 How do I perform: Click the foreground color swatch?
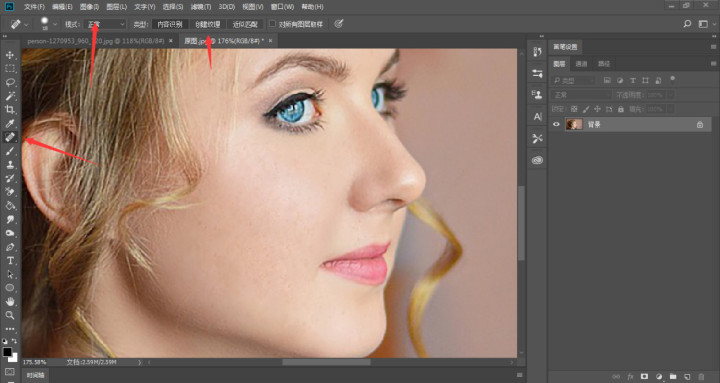pos(7,352)
